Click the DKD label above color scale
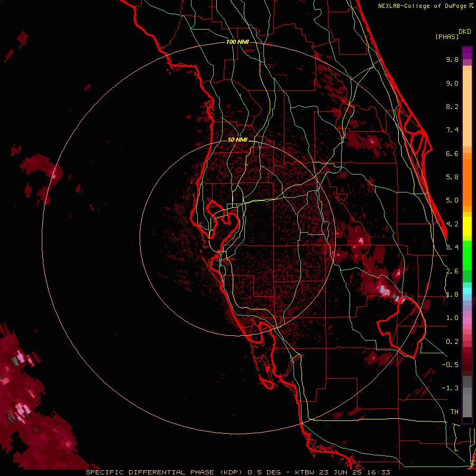Screen dimensions: 476x476 465,32
